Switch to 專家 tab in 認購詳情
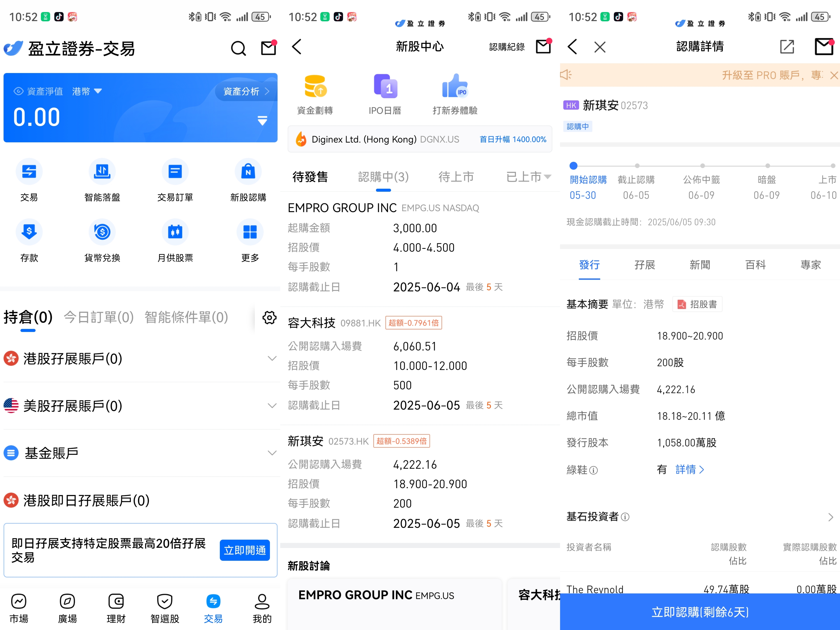 pyautogui.click(x=811, y=265)
